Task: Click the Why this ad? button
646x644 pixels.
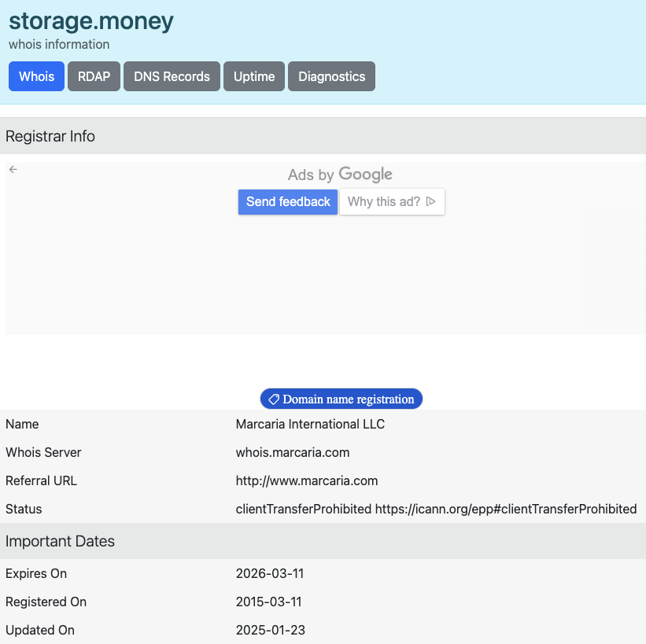Action: click(392, 202)
